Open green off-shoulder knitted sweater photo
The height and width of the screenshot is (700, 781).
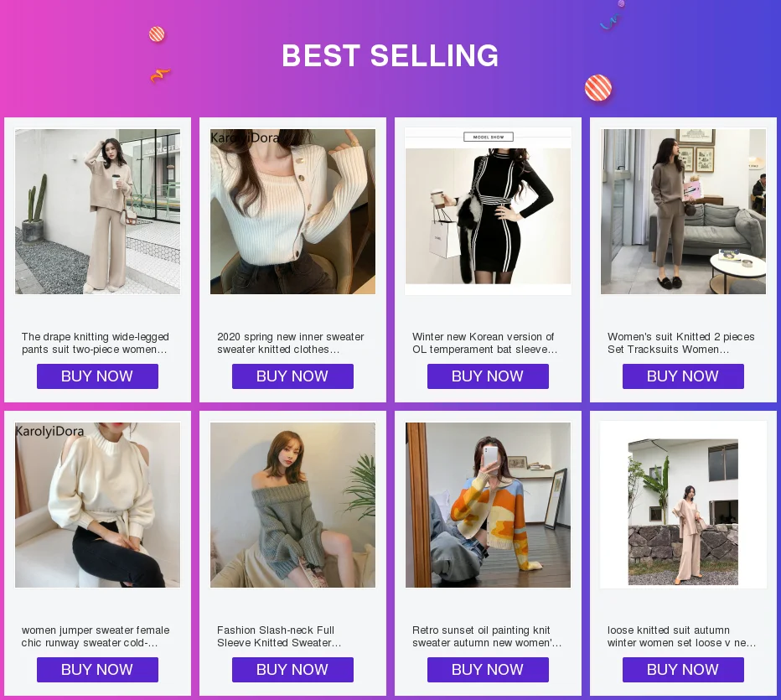[x=292, y=505]
